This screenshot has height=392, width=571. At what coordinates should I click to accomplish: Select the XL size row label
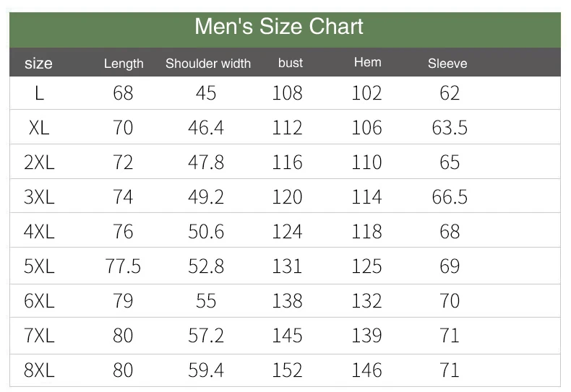click(x=39, y=128)
